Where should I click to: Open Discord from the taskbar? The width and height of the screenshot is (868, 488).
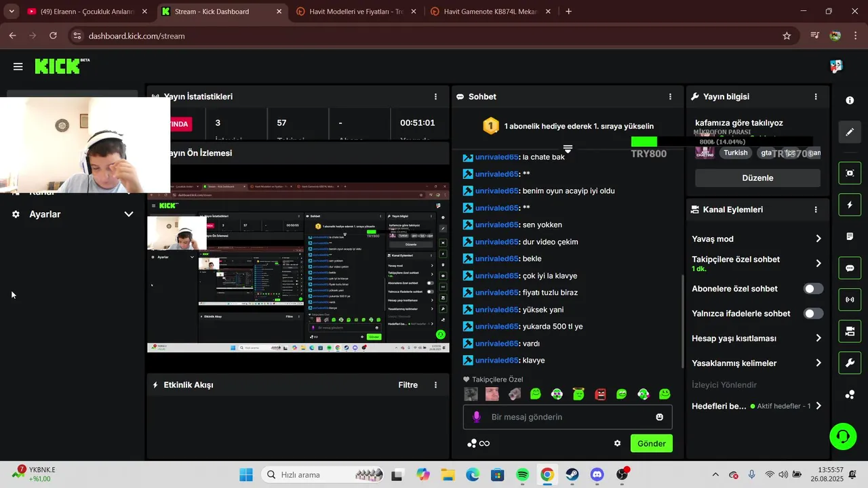597,474
